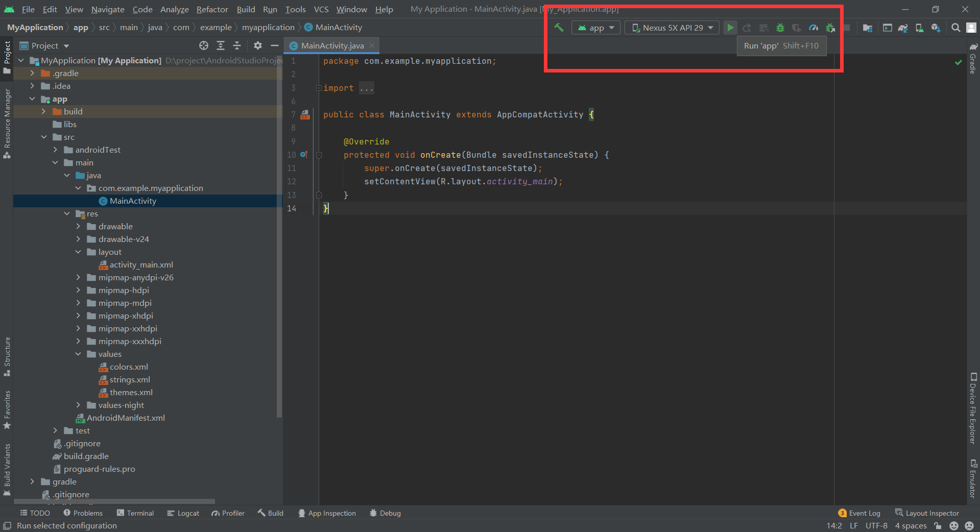Close the MainActivity.java tab
Image resolution: width=980 pixels, height=532 pixels.
tap(372, 45)
